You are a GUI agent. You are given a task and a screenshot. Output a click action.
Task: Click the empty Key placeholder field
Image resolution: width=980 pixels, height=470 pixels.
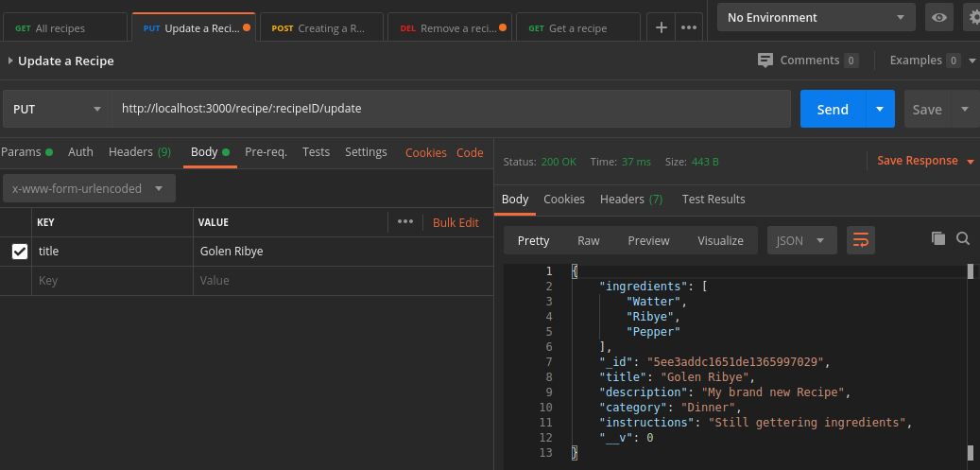(112, 280)
